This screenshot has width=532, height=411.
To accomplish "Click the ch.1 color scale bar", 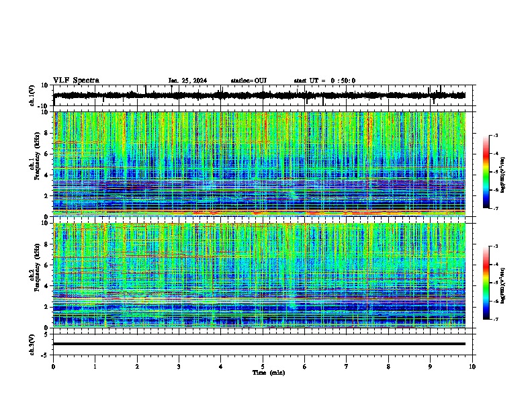I will click(486, 172).
